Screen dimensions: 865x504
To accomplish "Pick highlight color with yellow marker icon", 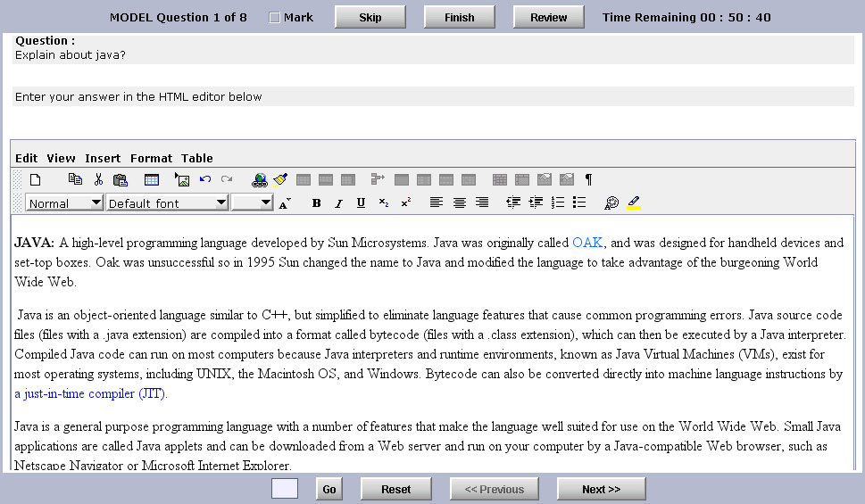I will coord(633,202).
